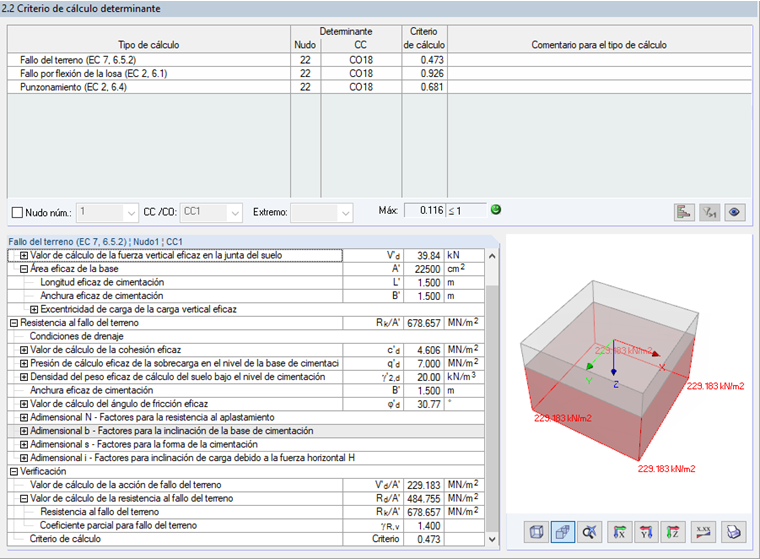760x560 pixels.
Task: Click the 0.926 criterion cell
Action: (424, 74)
